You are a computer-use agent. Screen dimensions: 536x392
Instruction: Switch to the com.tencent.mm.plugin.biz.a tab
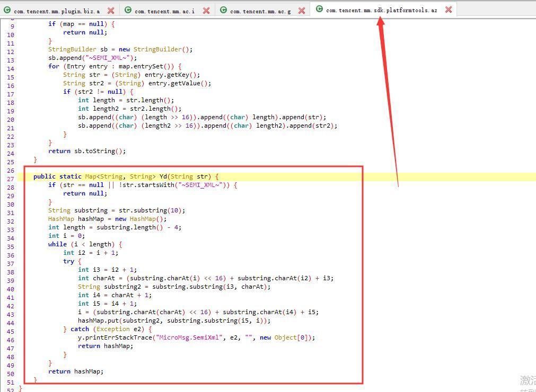57,11
